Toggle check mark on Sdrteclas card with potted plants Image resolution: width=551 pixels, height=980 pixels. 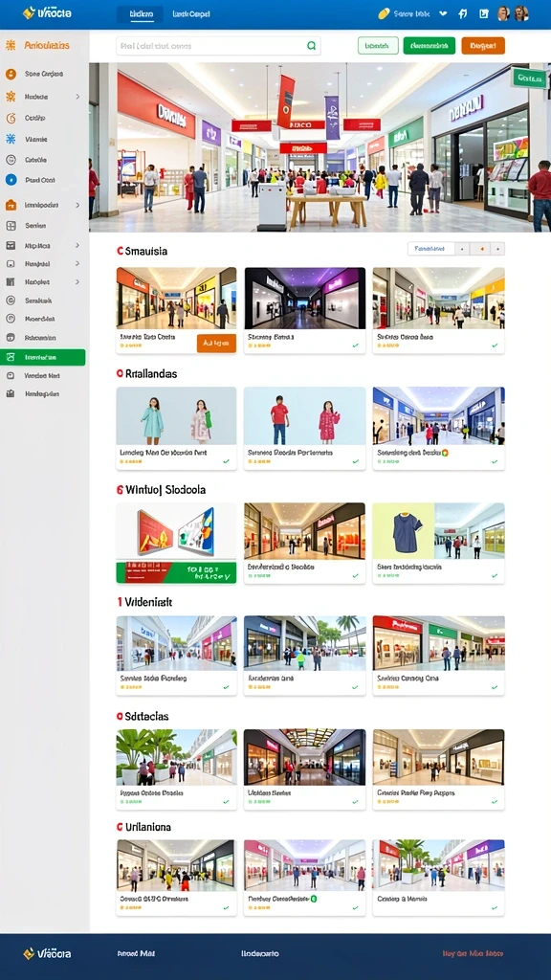point(226,802)
